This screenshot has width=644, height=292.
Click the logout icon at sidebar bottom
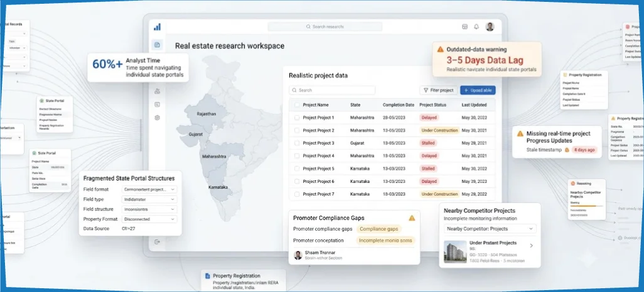pyautogui.click(x=157, y=242)
